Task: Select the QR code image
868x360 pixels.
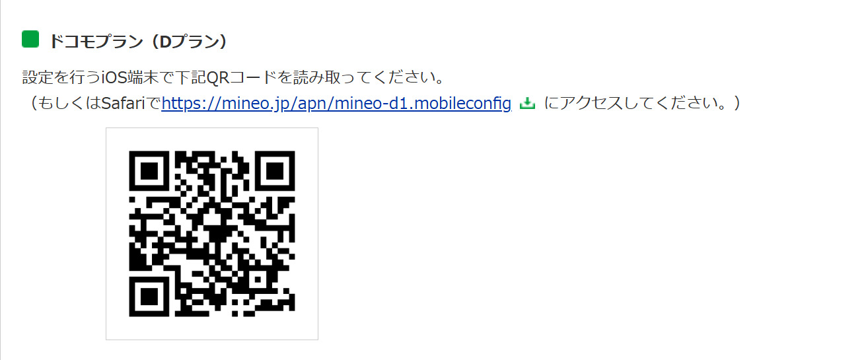Action: (x=212, y=234)
